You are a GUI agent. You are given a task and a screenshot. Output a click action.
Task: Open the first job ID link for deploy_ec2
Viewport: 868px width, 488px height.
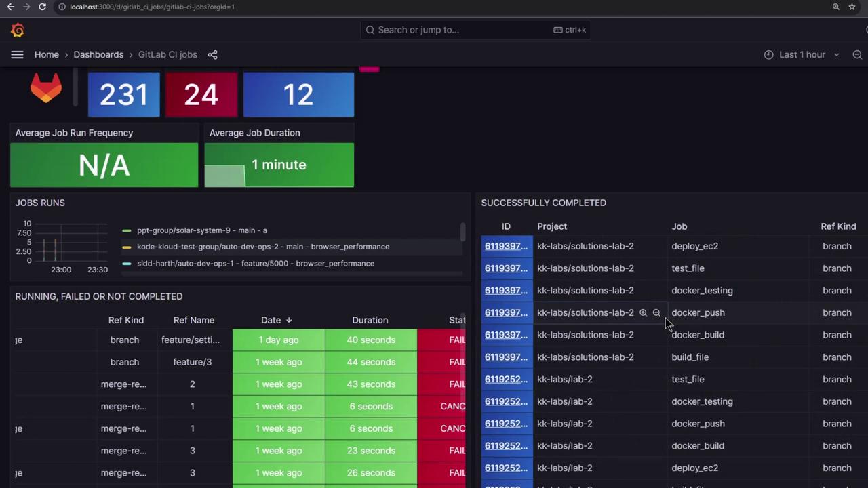click(x=505, y=246)
